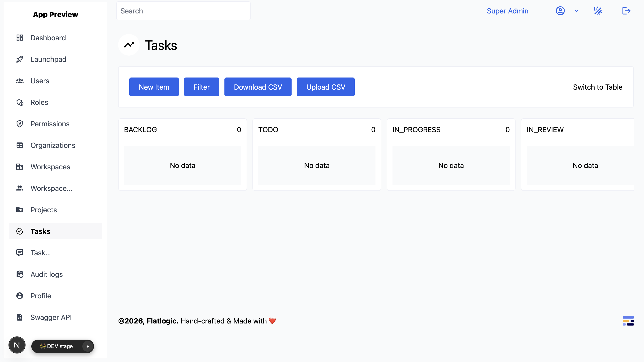644x362 pixels.
Task: Click the Workspaces building icon
Action: click(20, 167)
